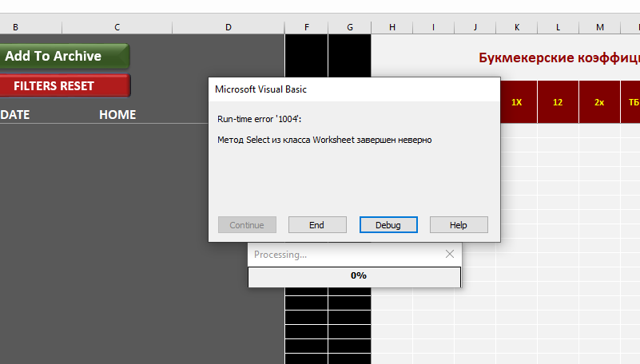Select the column H header

(392, 27)
